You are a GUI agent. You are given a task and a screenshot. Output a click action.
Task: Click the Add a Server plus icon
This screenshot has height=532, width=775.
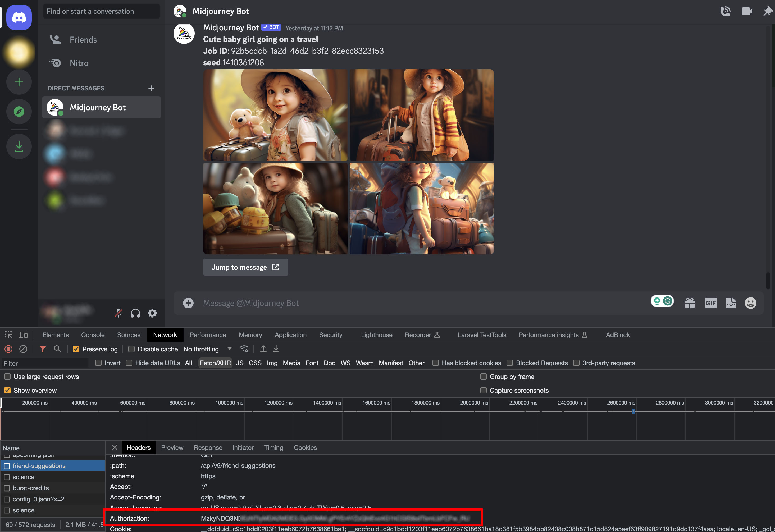coord(19,82)
